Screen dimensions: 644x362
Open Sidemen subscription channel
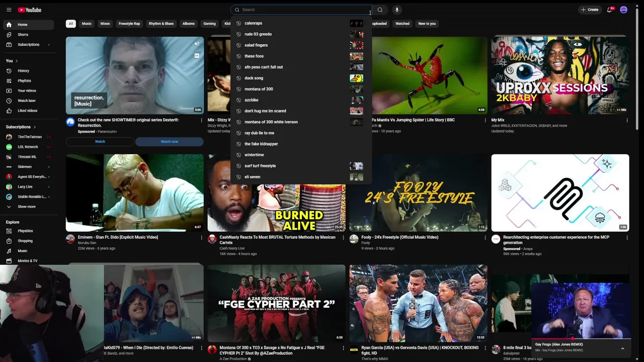point(28,166)
